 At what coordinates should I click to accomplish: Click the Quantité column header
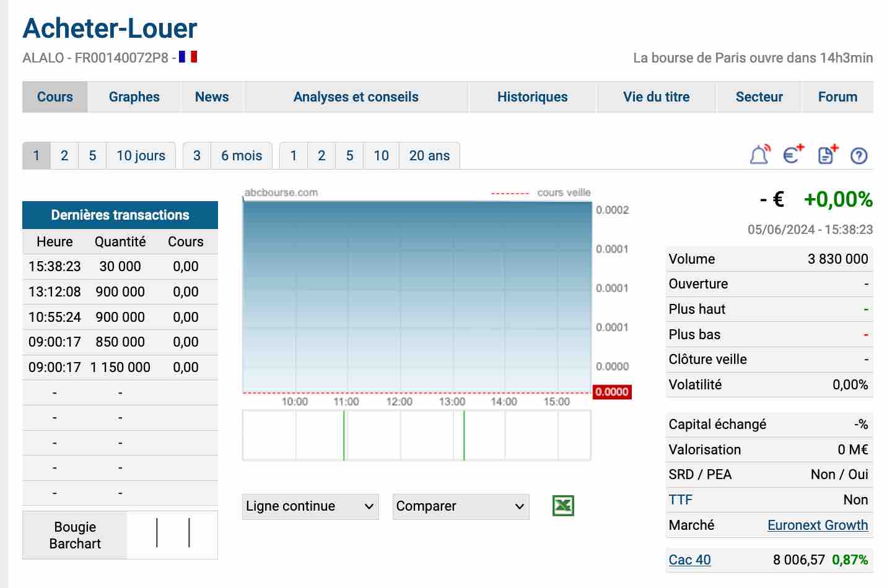pos(120,241)
